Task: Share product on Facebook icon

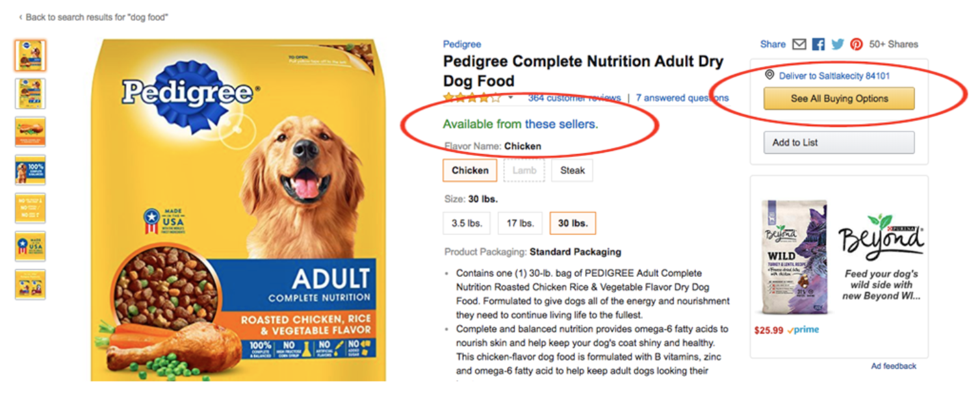Action: 818,44
